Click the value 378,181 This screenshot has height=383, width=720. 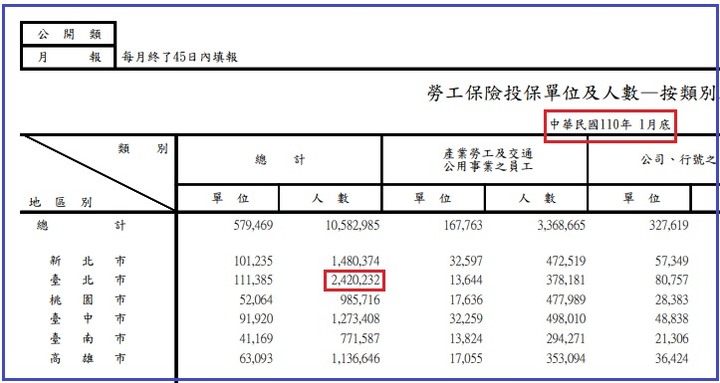566,280
